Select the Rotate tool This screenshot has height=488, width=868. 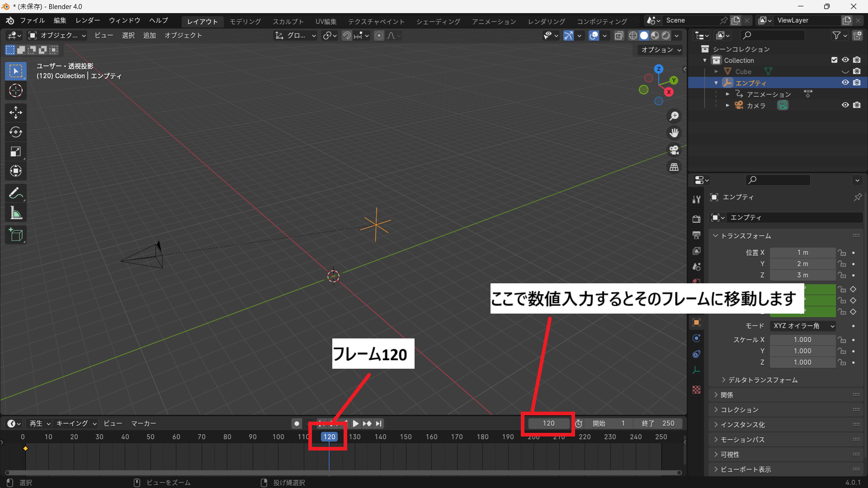pos(16,132)
